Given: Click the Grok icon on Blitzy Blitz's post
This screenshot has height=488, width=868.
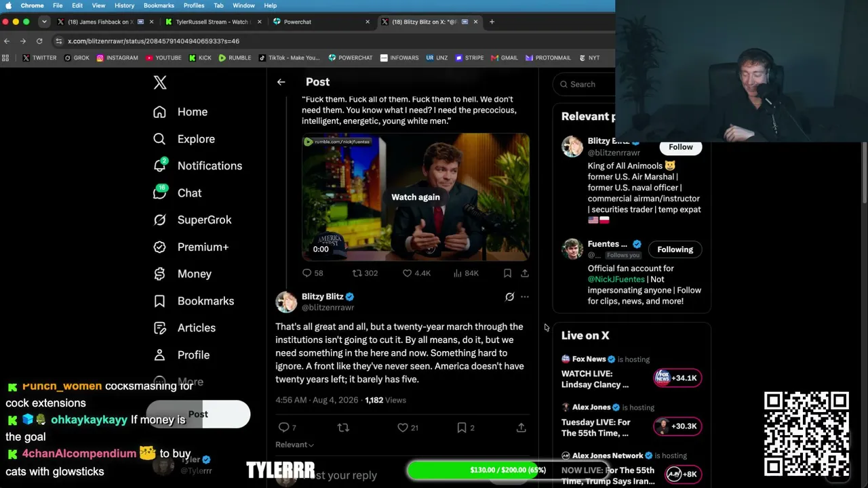Looking at the screenshot, I should point(510,297).
